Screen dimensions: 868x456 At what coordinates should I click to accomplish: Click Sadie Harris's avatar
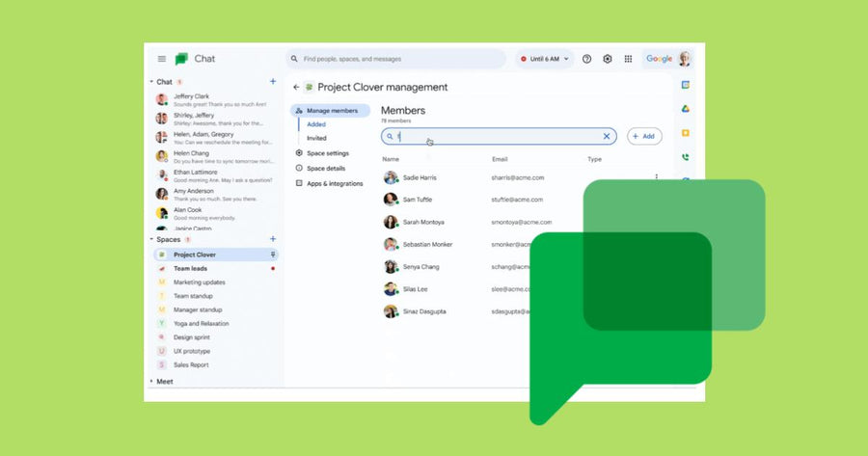pos(391,177)
